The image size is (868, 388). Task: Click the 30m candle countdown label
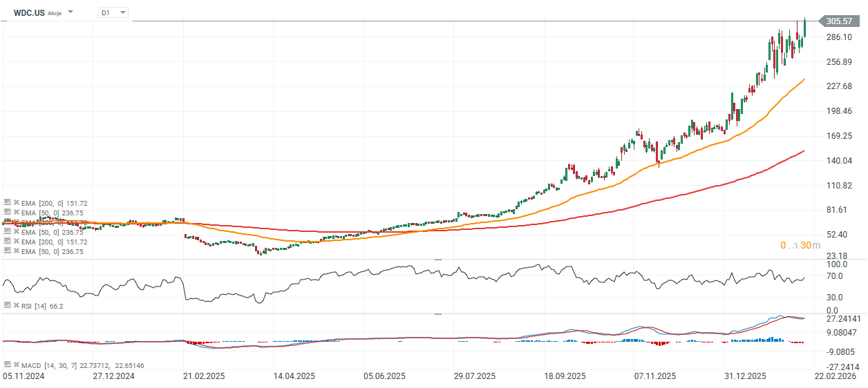click(800, 245)
